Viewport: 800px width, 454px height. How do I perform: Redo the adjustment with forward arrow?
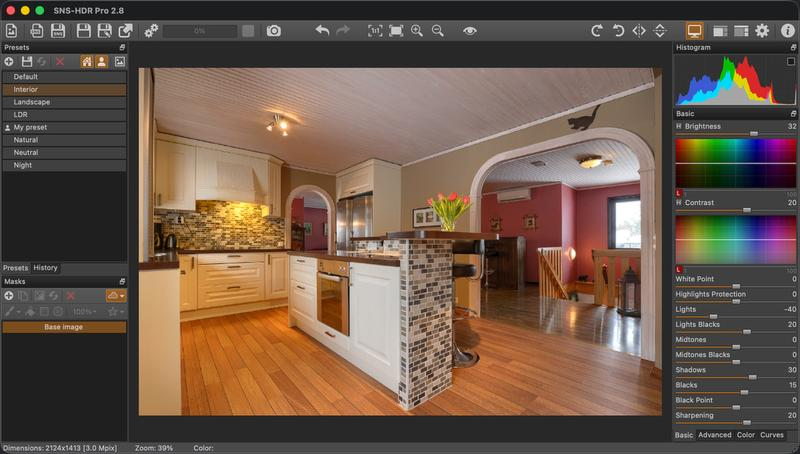(x=343, y=31)
